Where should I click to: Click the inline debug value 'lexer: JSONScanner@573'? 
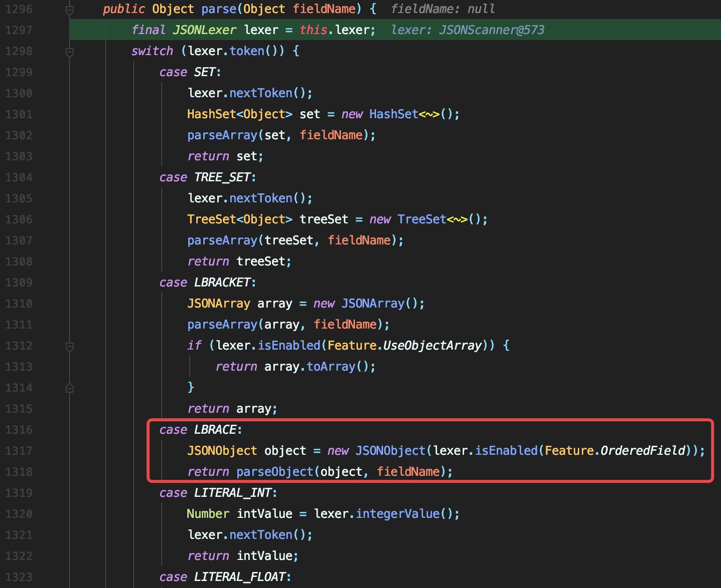pyautogui.click(x=467, y=30)
